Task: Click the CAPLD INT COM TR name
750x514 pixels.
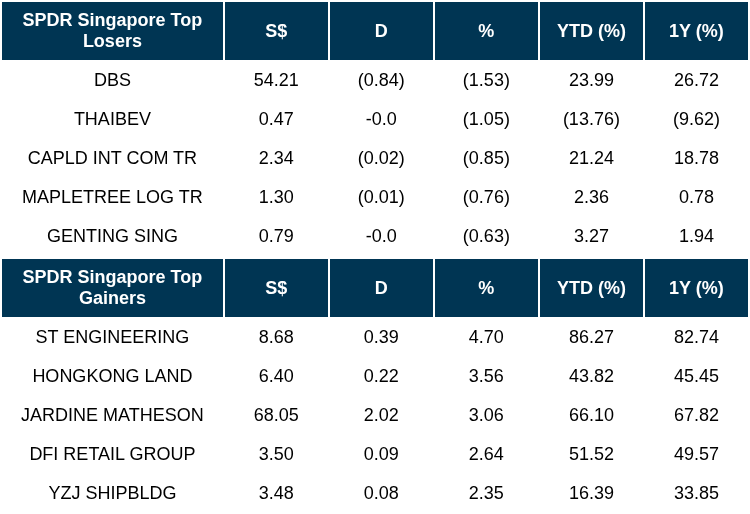Action: (112, 158)
